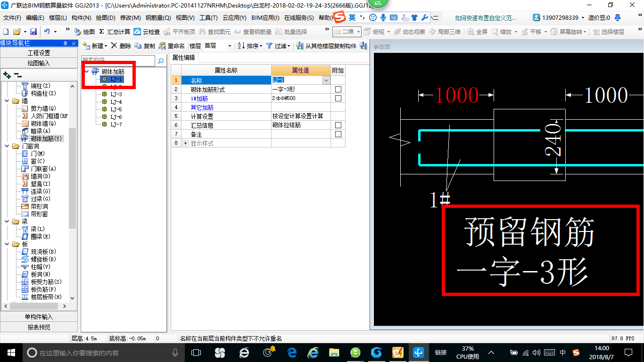This screenshot has width=644, height=362.
Task: Click 复制 copy component button
Action: (145, 46)
